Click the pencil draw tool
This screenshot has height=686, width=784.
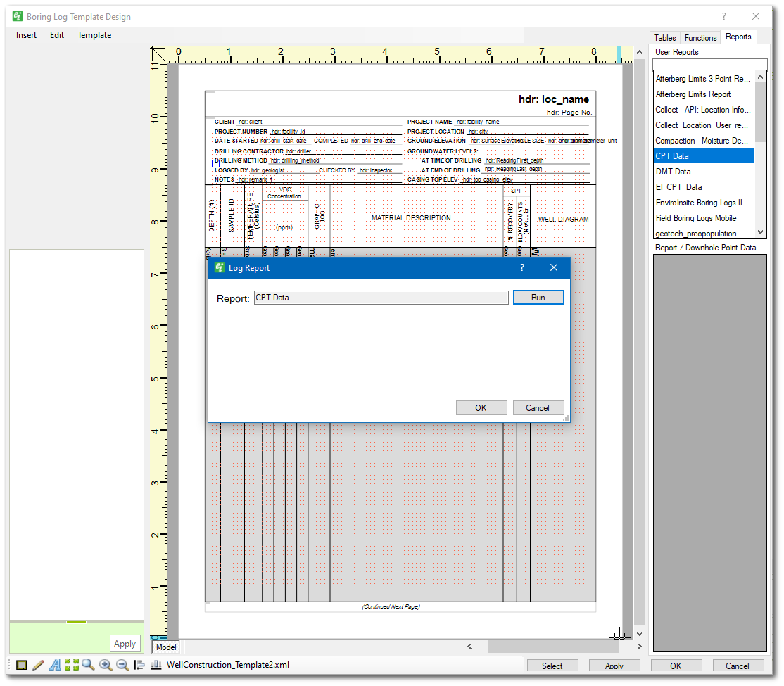coord(39,665)
